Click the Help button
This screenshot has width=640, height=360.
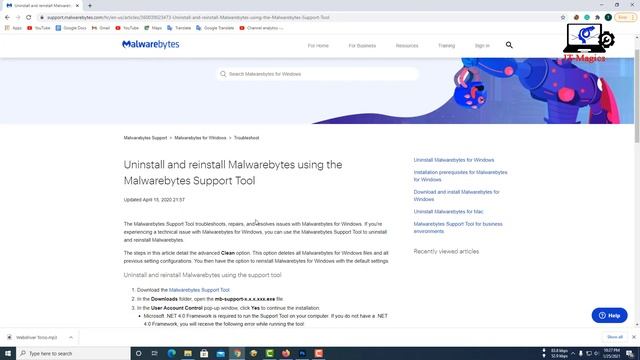(x=609, y=315)
